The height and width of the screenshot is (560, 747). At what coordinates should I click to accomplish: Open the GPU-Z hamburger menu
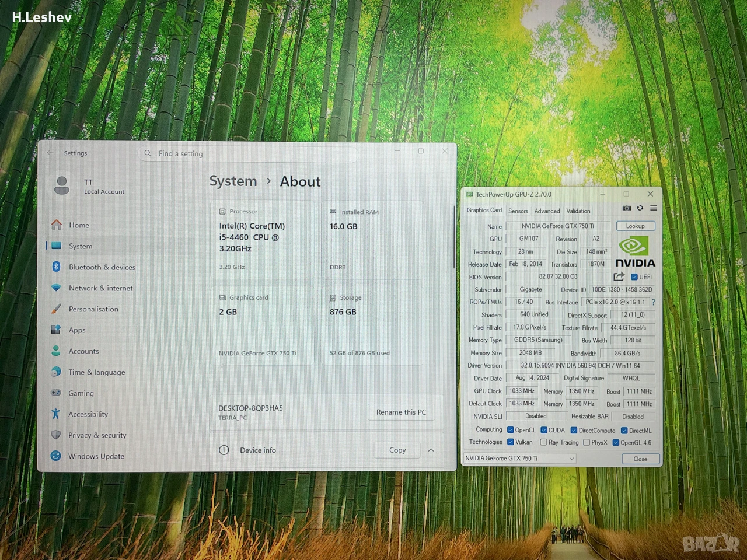[654, 208]
